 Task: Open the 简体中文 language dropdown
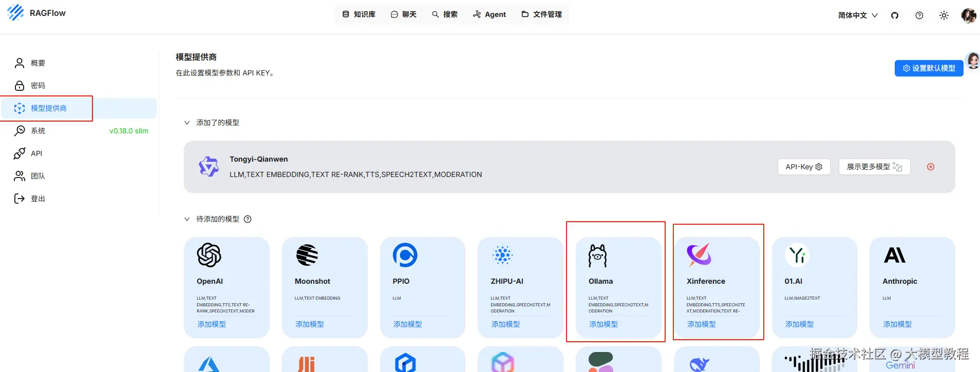coord(858,15)
